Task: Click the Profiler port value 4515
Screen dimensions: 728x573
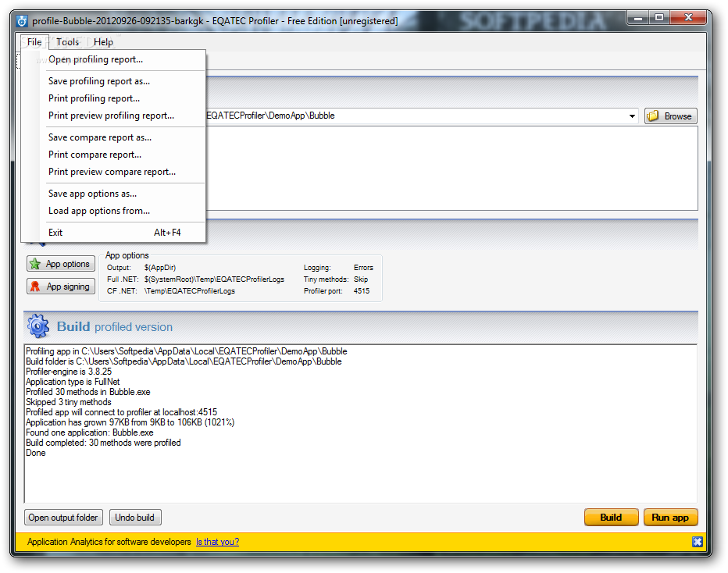Action: (x=361, y=291)
